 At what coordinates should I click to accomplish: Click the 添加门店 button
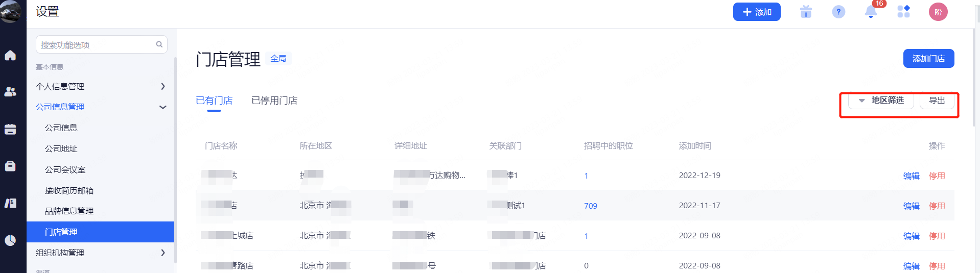928,59
